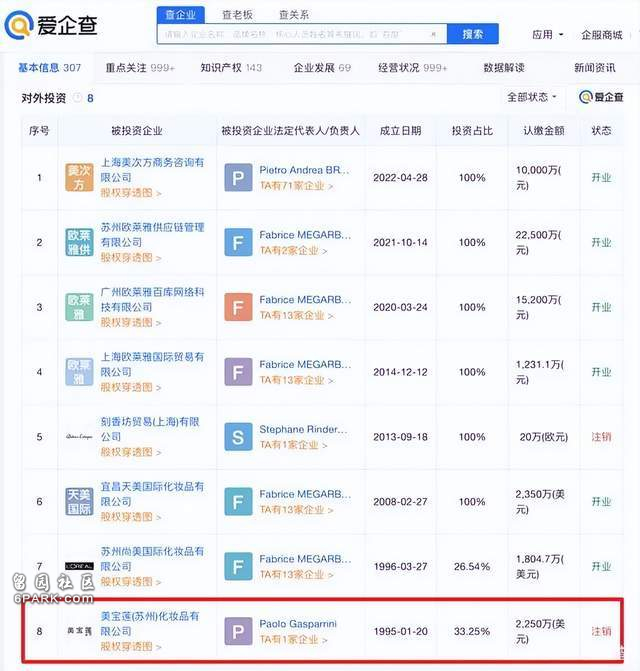This screenshot has width=640, height=671.
Task: Expand 股权穿透图 for 苏州尚美国际化妆品
Action: [x=131, y=582]
